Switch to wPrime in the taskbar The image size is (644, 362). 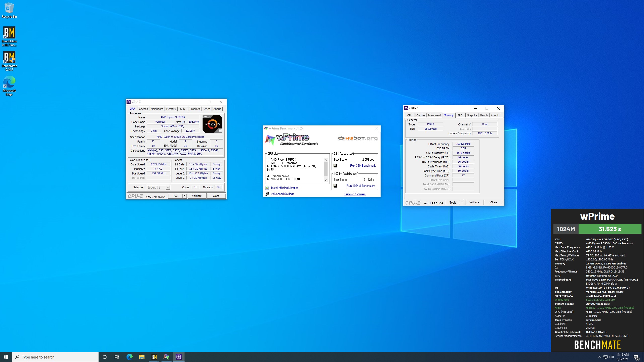(166, 357)
